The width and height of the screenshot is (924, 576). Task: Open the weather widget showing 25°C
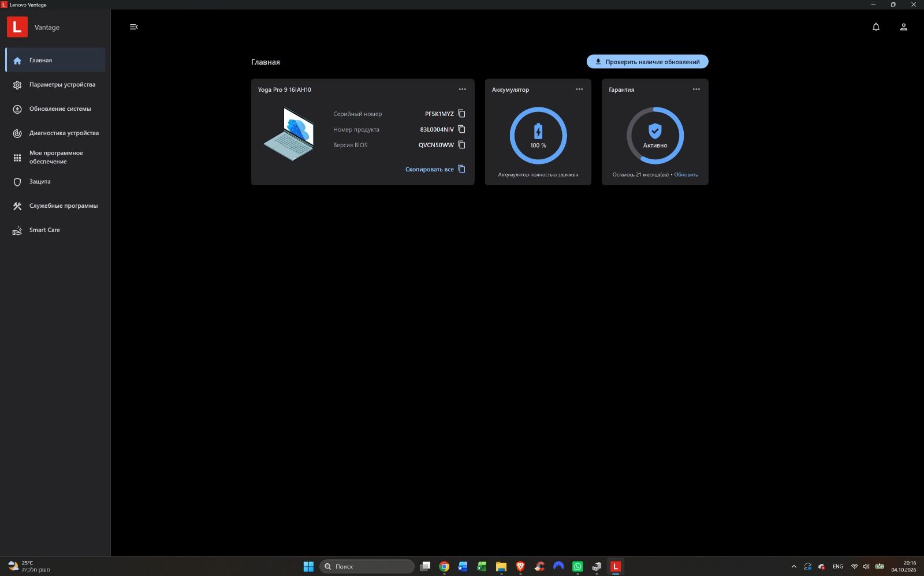click(x=29, y=566)
